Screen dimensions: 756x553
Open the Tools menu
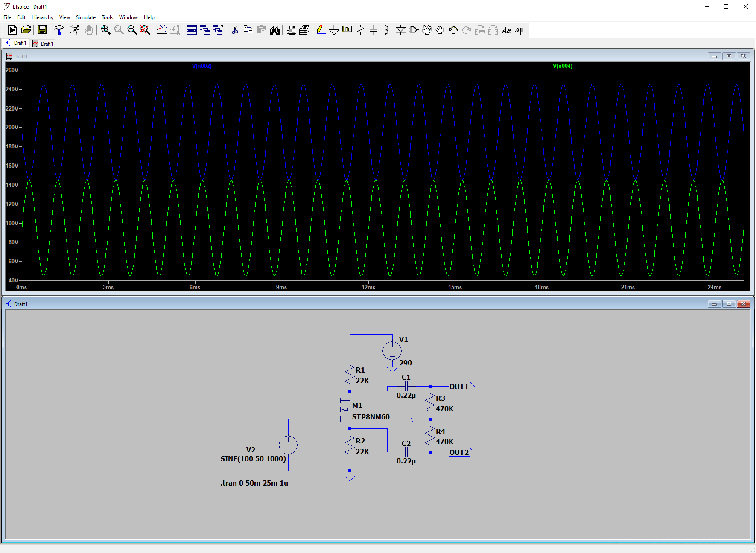107,17
